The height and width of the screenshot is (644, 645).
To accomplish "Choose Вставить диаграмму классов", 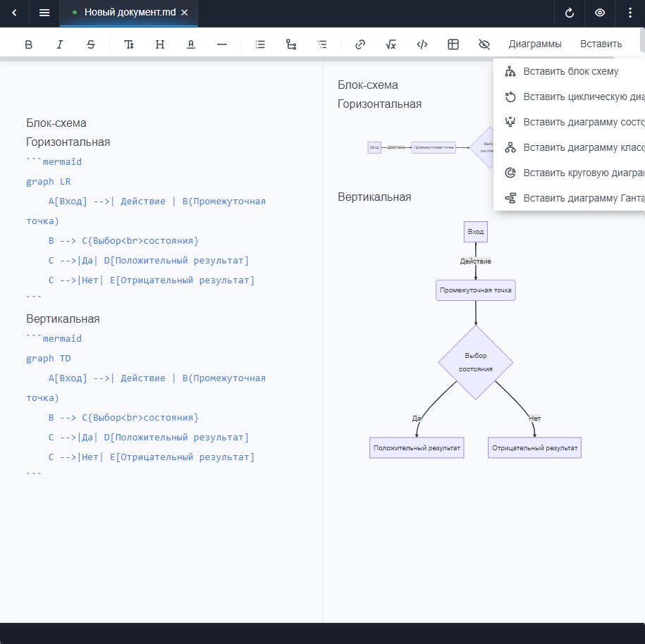I will point(570,148).
